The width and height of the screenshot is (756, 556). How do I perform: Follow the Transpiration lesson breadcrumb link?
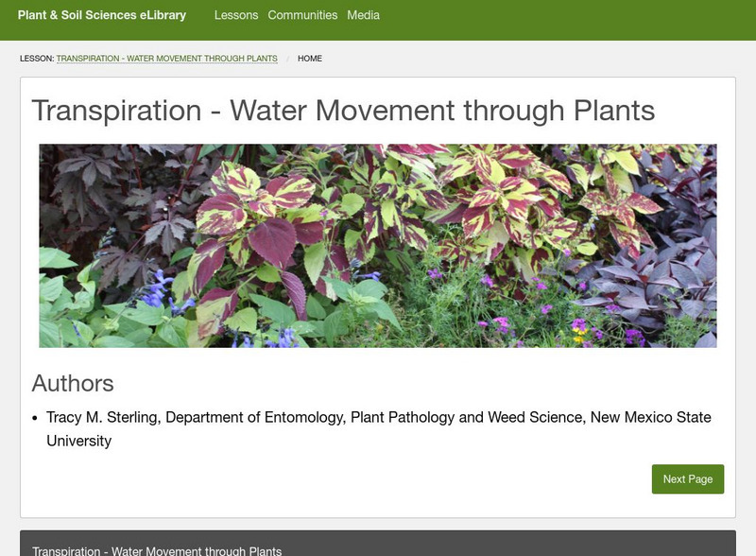pyautogui.click(x=166, y=59)
